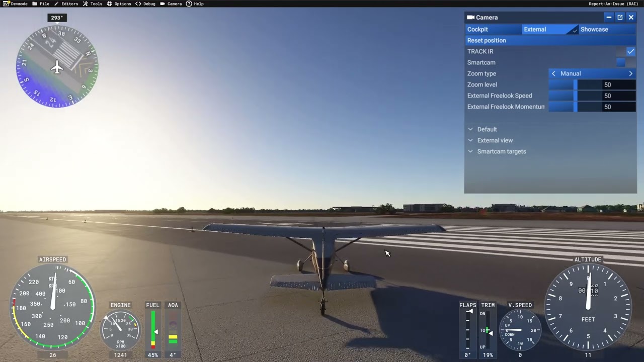Click the camera icon in Camera panel title
Viewport: 644px width, 362px height.
470,17
